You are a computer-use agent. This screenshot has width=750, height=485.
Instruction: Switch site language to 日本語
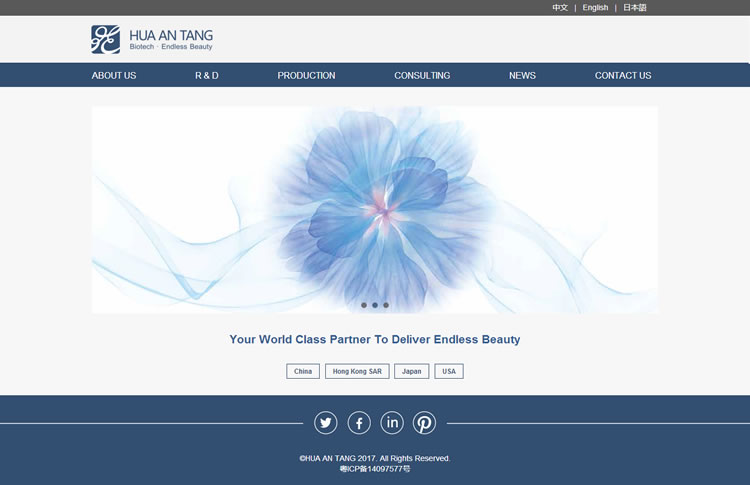click(635, 8)
